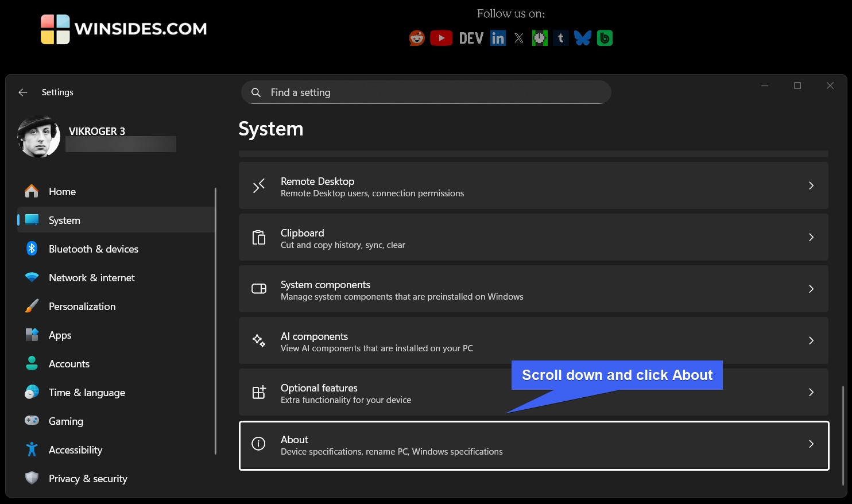Select the Bluetooth & devices sidebar icon
This screenshot has height=504, width=852.
point(32,249)
